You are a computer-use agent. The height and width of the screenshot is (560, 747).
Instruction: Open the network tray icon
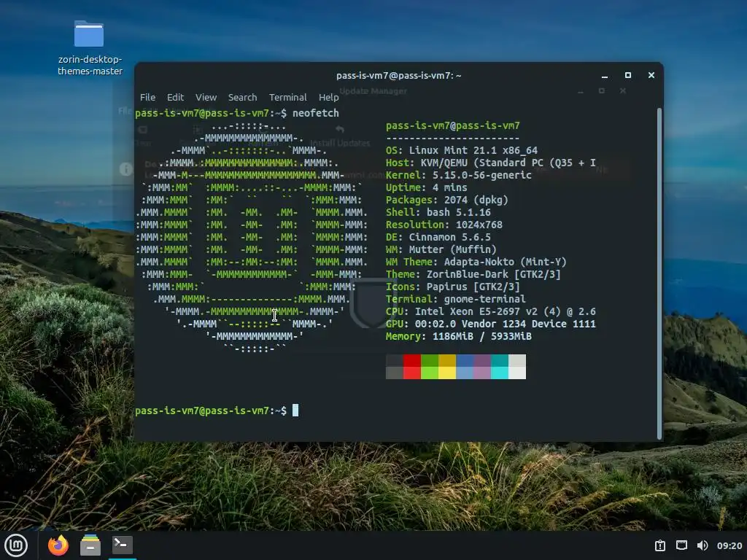[x=681, y=545]
